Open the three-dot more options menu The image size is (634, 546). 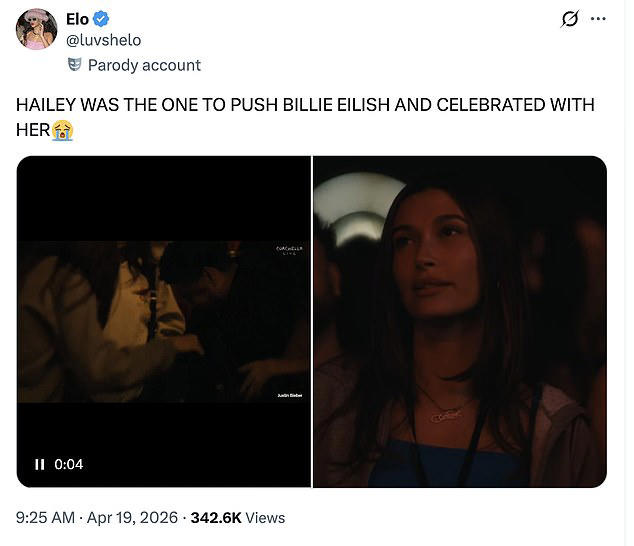(x=598, y=19)
